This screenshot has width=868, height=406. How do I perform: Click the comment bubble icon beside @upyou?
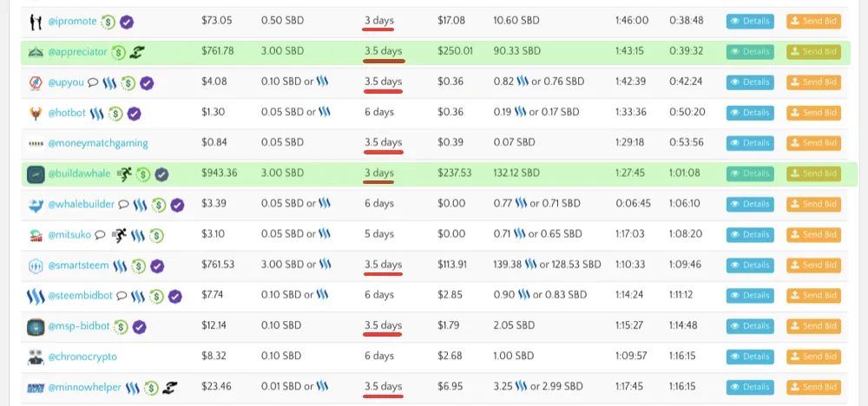93,83
